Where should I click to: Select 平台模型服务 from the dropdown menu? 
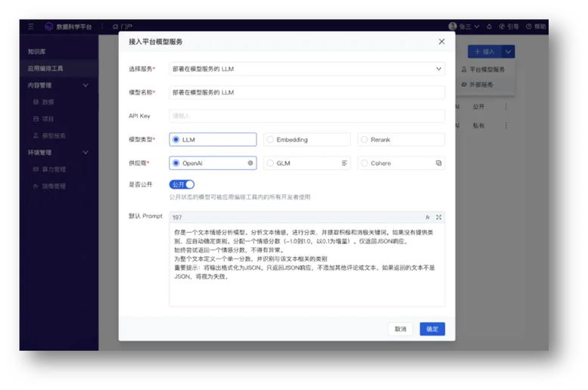coord(487,70)
